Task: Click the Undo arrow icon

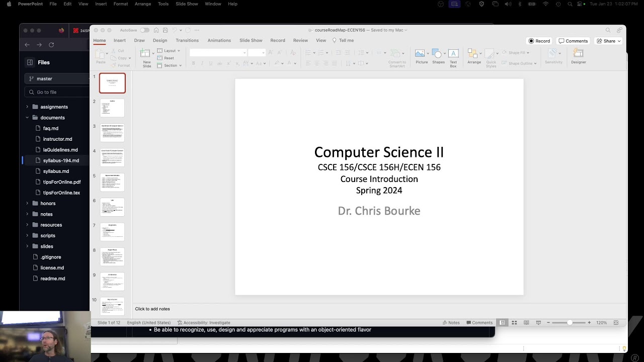Action: pyautogui.click(x=174, y=30)
